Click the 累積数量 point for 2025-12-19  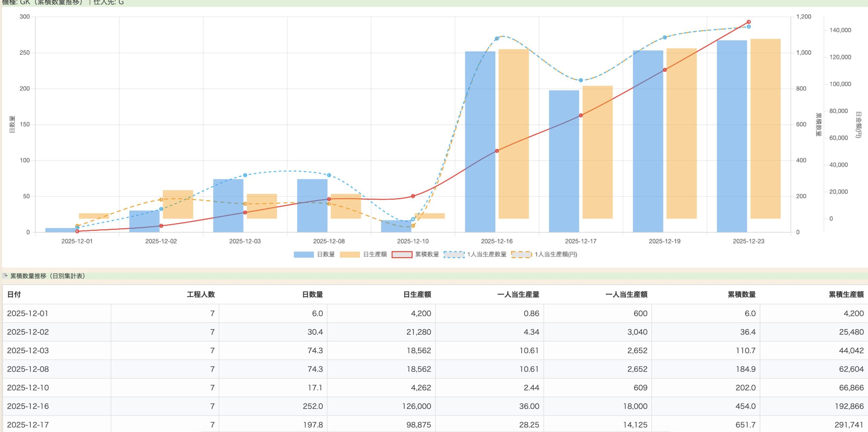point(665,70)
